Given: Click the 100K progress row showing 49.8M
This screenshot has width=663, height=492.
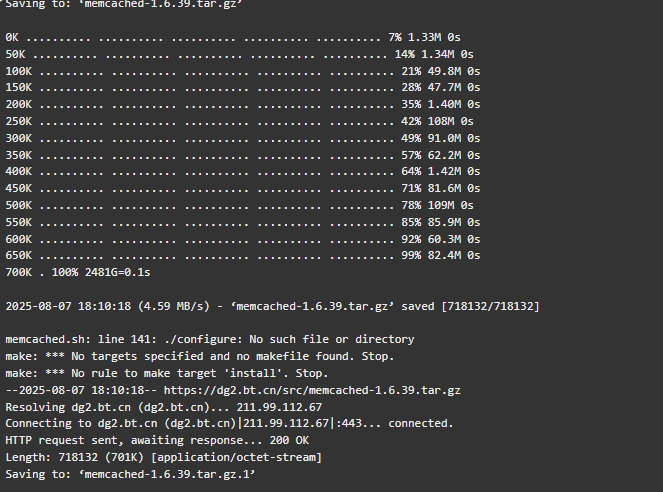Looking at the screenshot, I should tap(243, 71).
